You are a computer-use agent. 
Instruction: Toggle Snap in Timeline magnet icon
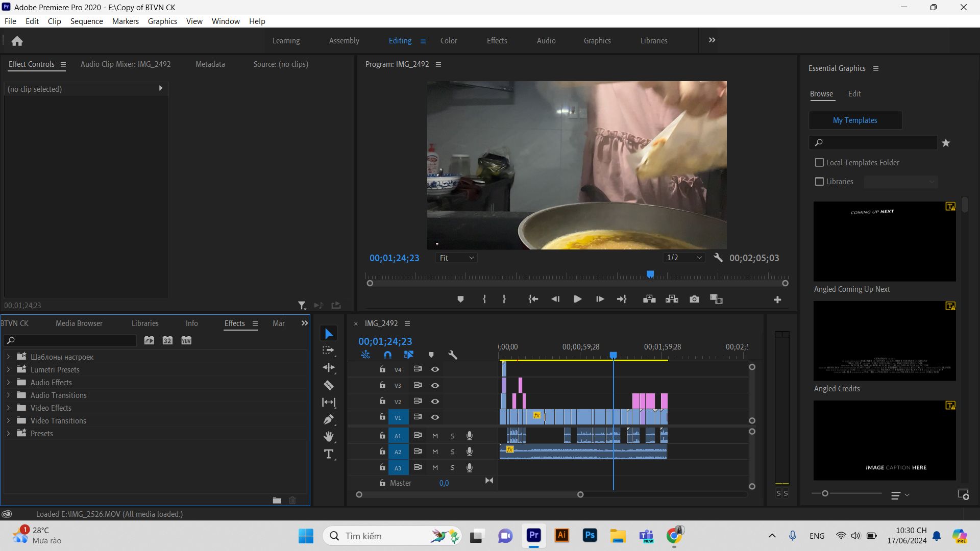(387, 355)
